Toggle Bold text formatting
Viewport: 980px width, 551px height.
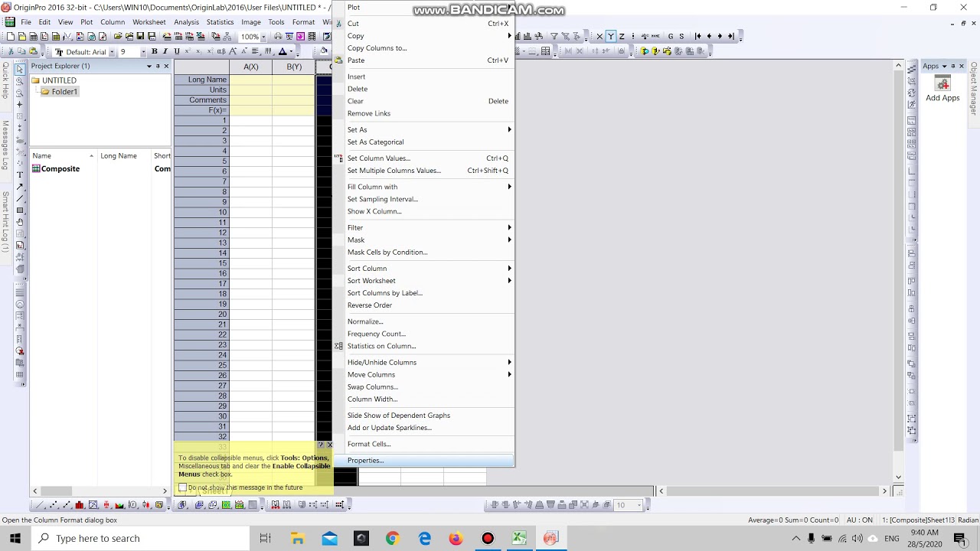tap(154, 52)
